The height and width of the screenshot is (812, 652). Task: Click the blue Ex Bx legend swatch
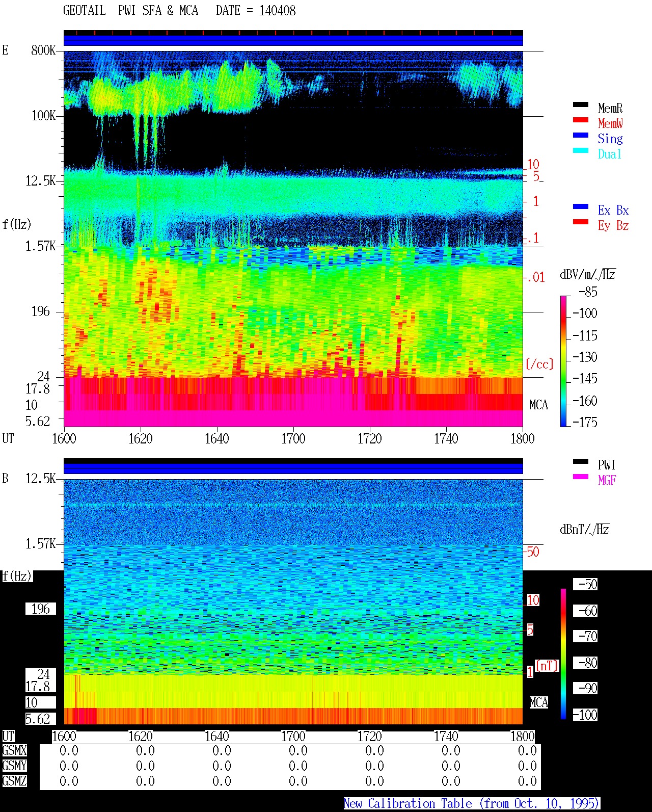tap(580, 206)
